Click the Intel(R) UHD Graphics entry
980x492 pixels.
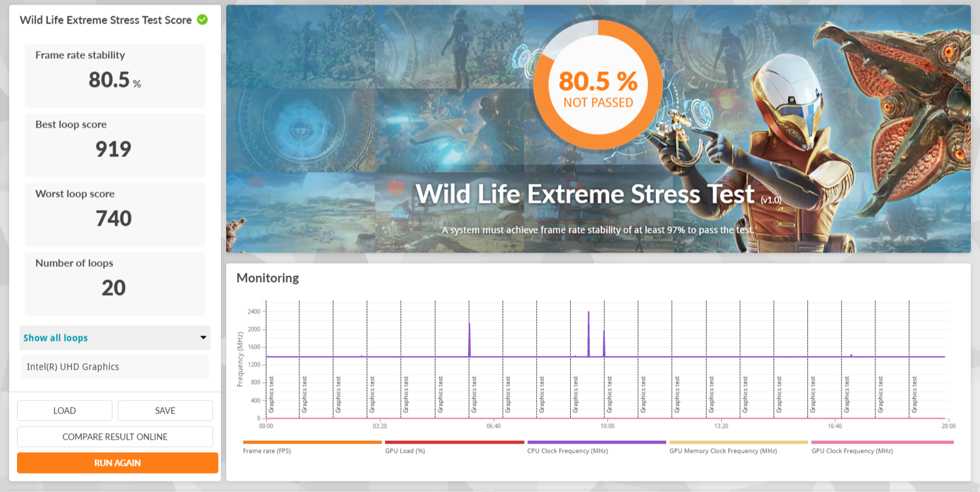coord(115,367)
